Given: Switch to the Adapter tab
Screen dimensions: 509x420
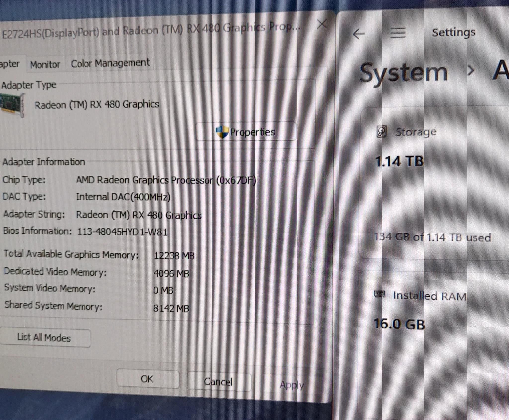Looking at the screenshot, I should 11,64.
